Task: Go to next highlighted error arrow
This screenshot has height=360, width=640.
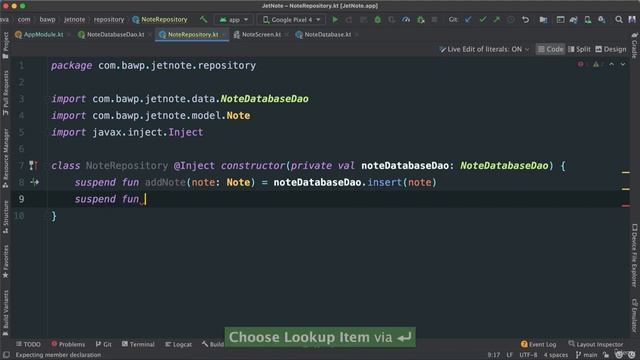Action: pyautogui.click(x=623, y=64)
